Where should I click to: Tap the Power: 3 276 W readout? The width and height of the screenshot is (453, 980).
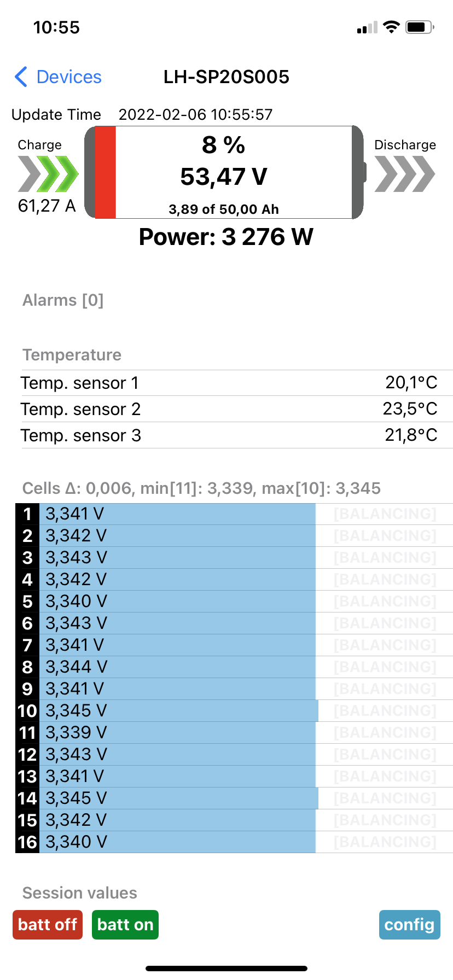point(226,237)
